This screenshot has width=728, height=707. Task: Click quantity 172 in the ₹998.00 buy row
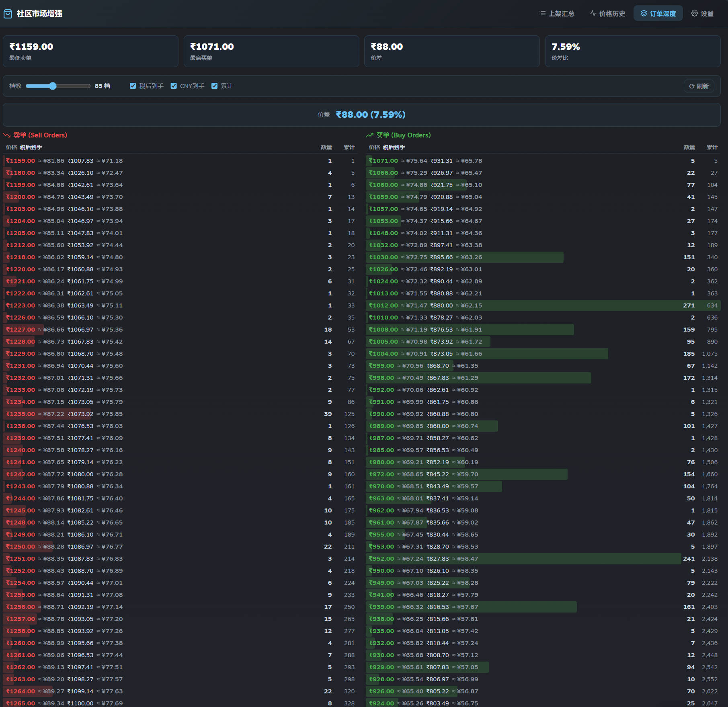pos(689,378)
